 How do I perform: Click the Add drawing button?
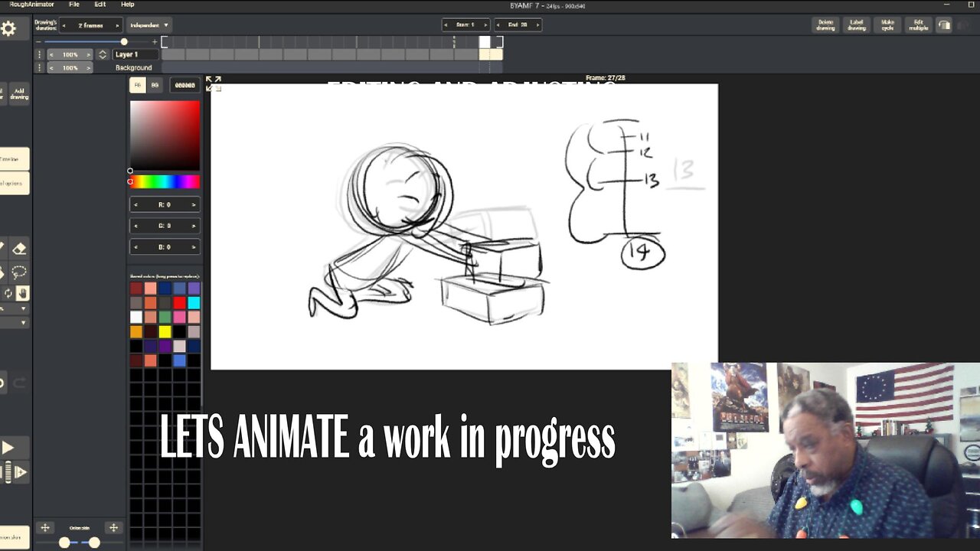(19, 93)
